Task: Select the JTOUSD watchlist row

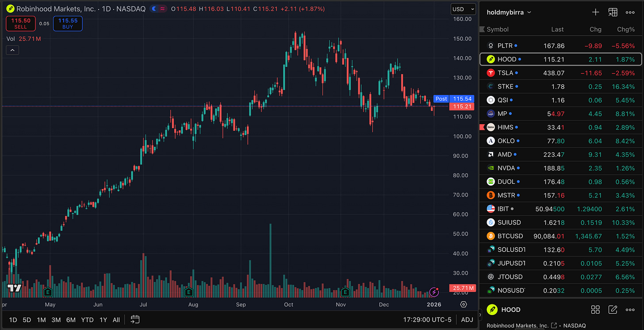Action: [561, 277]
